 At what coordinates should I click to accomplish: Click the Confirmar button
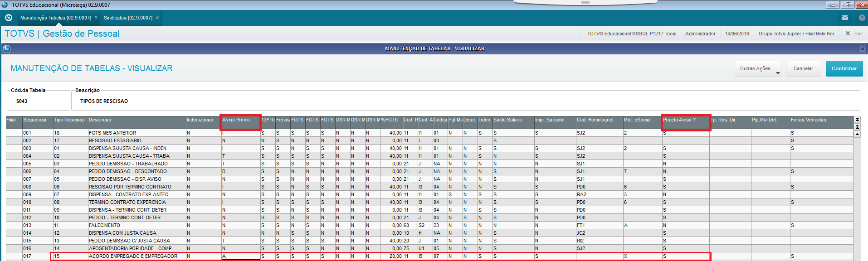pyautogui.click(x=844, y=68)
